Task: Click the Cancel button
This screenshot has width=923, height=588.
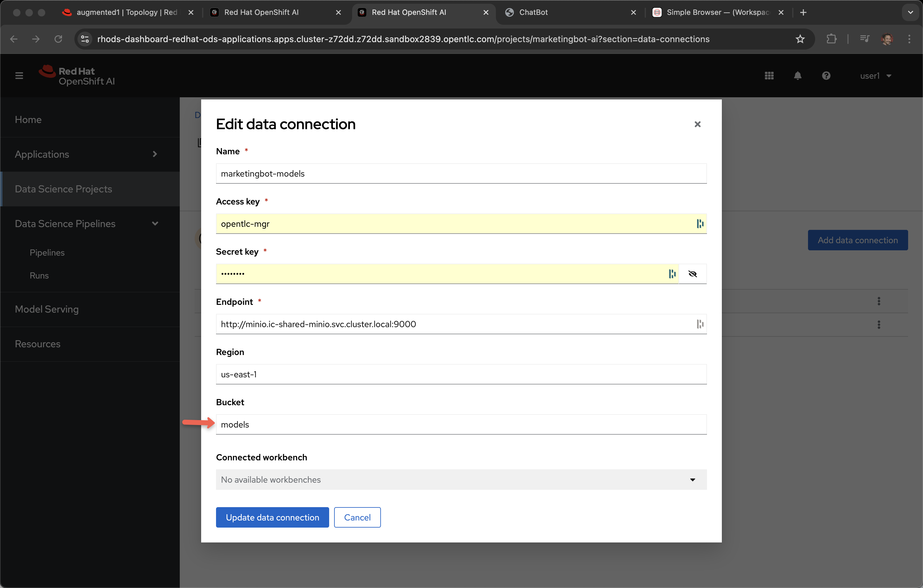Action: click(357, 517)
